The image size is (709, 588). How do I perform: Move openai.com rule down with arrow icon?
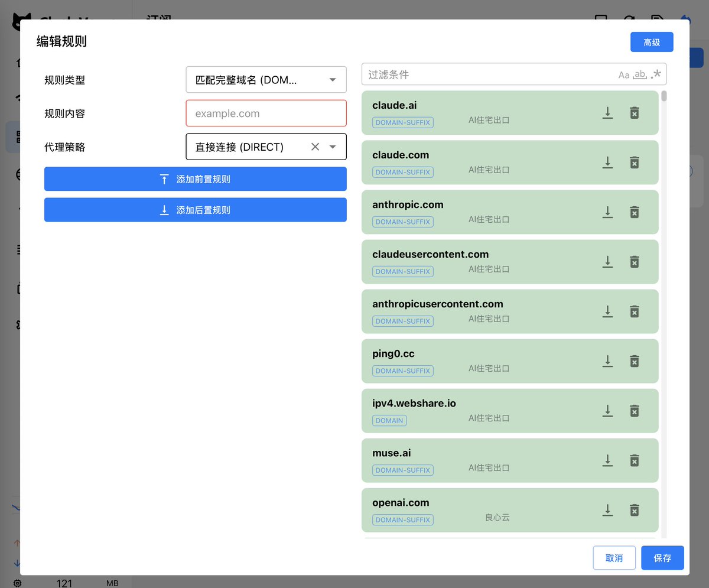tap(607, 510)
